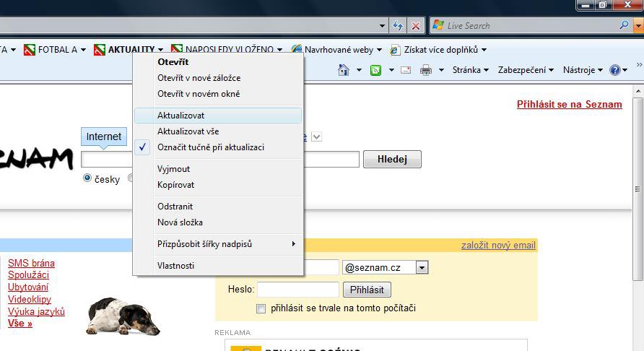Click the Hledej search button
Image resolution: width=644 pixels, height=351 pixels.
tap(392, 160)
